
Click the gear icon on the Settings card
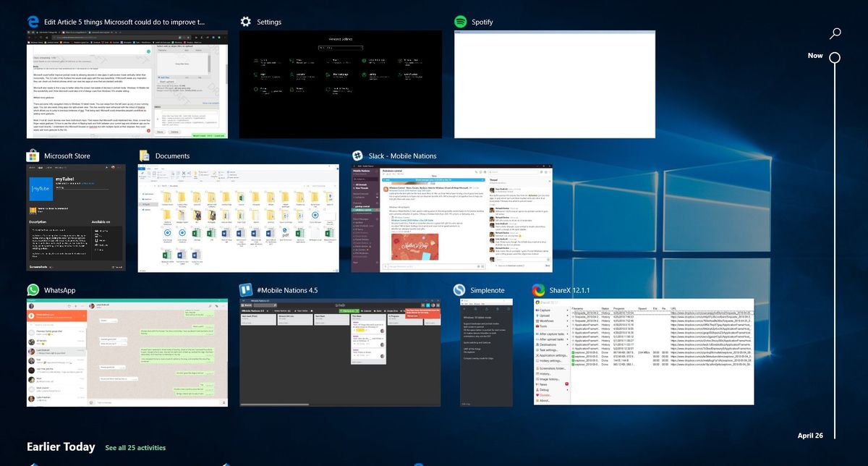[x=244, y=22]
